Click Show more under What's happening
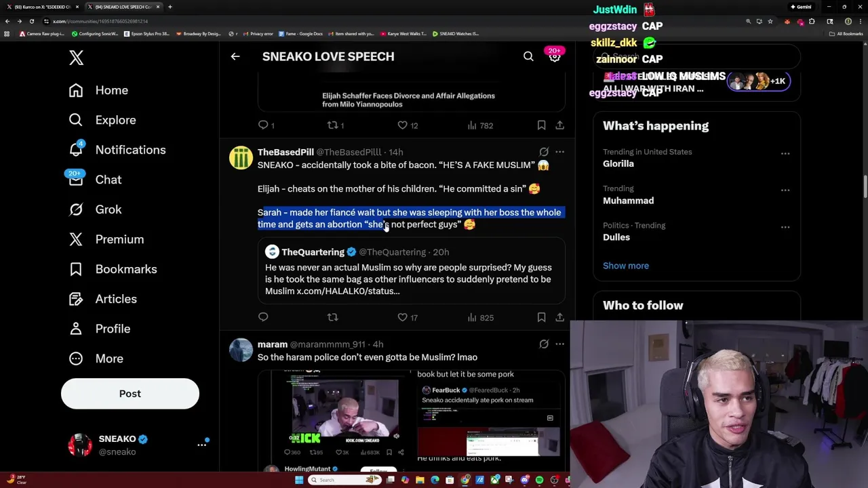Image resolution: width=868 pixels, height=488 pixels. pos(626,266)
